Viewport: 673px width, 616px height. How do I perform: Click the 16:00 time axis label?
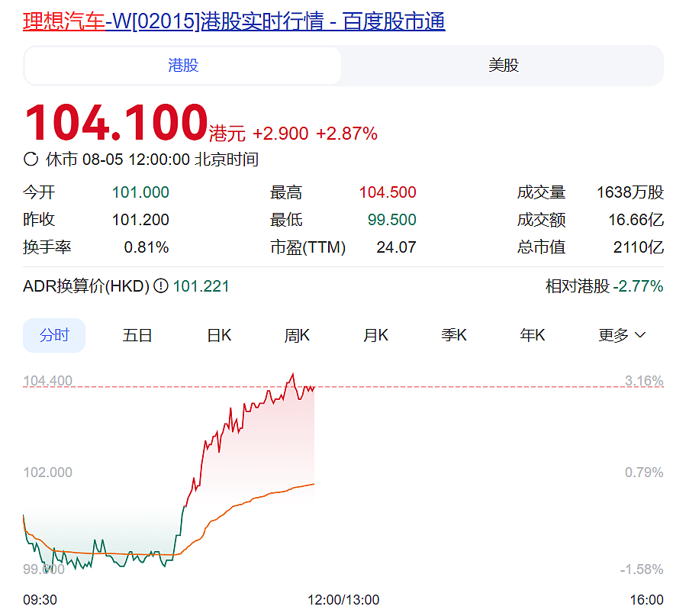(x=647, y=600)
